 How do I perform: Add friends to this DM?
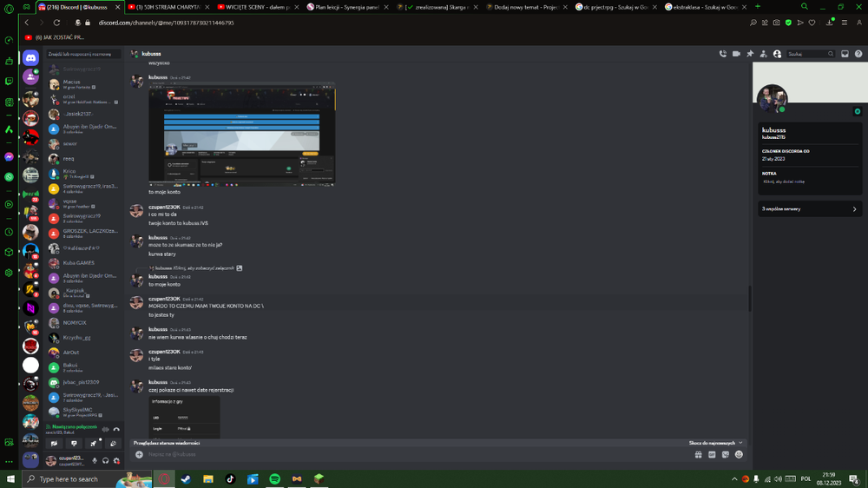[763, 54]
